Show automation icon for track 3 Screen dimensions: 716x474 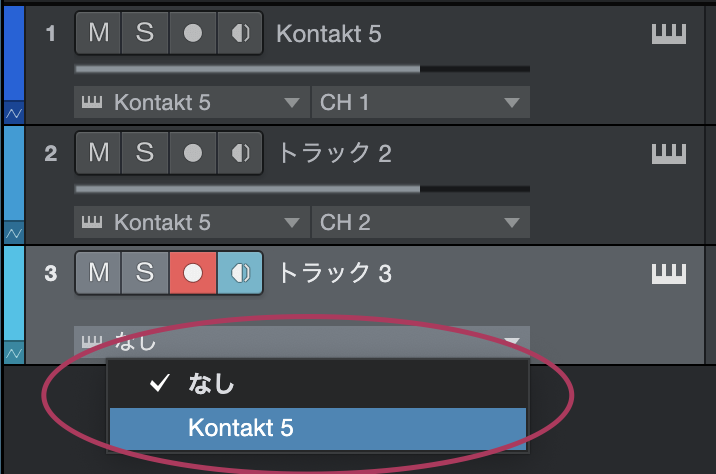click(13, 353)
